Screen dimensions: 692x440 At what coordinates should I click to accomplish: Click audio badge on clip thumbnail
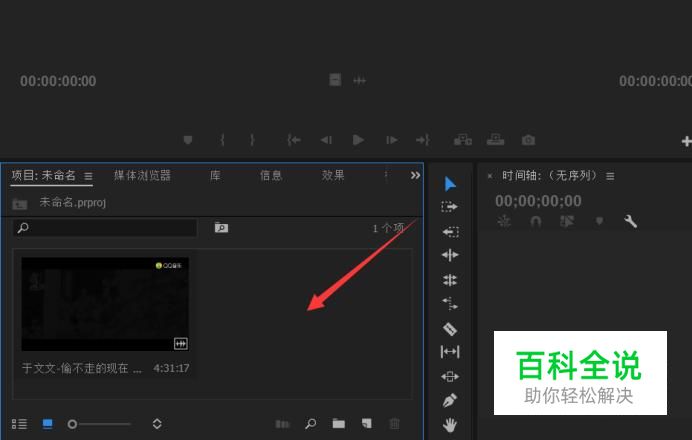click(181, 343)
